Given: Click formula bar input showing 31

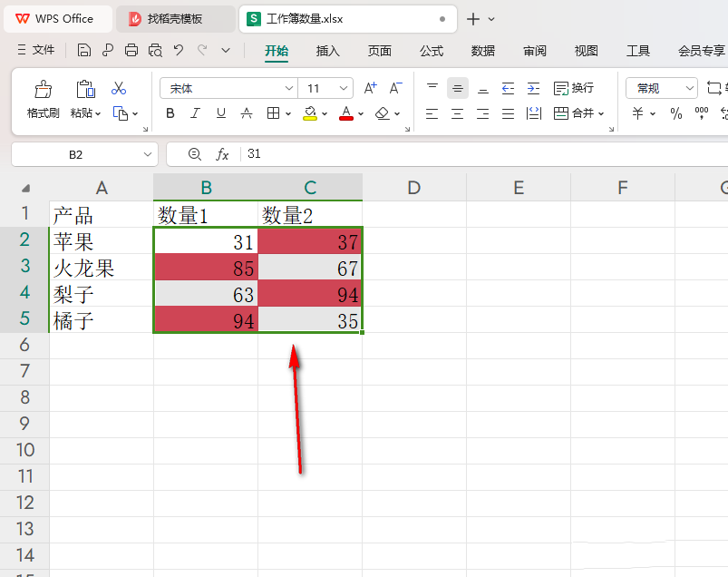Looking at the screenshot, I should [x=483, y=154].
